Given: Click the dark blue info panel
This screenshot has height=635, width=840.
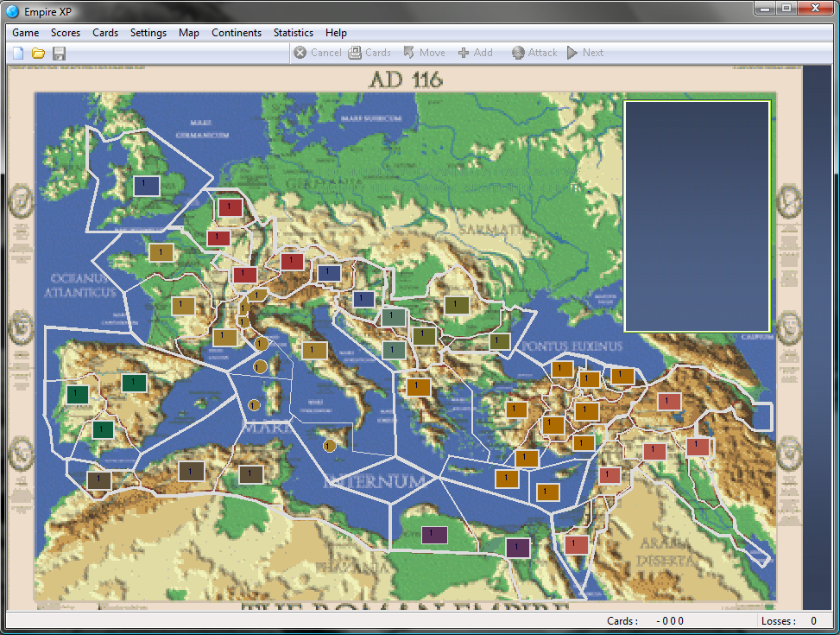Looking at the screenshot, I should pos(697,216).
